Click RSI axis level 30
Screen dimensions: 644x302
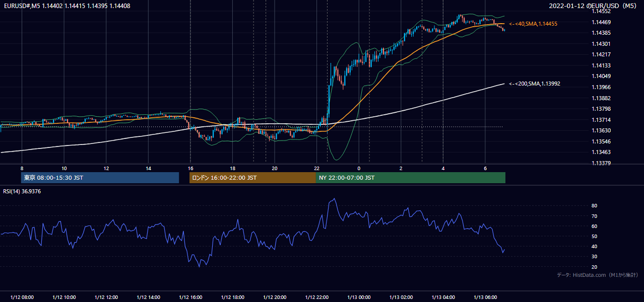point(595,257)
